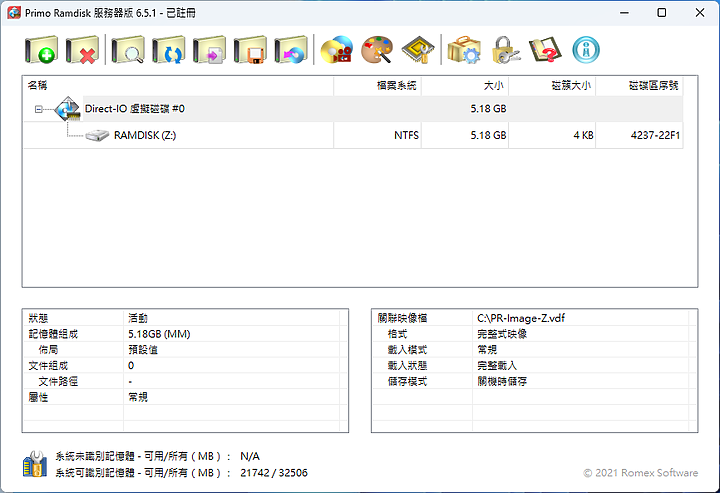
Task: Click the N/A unrecognized memory value
Action: pos(250,456)
